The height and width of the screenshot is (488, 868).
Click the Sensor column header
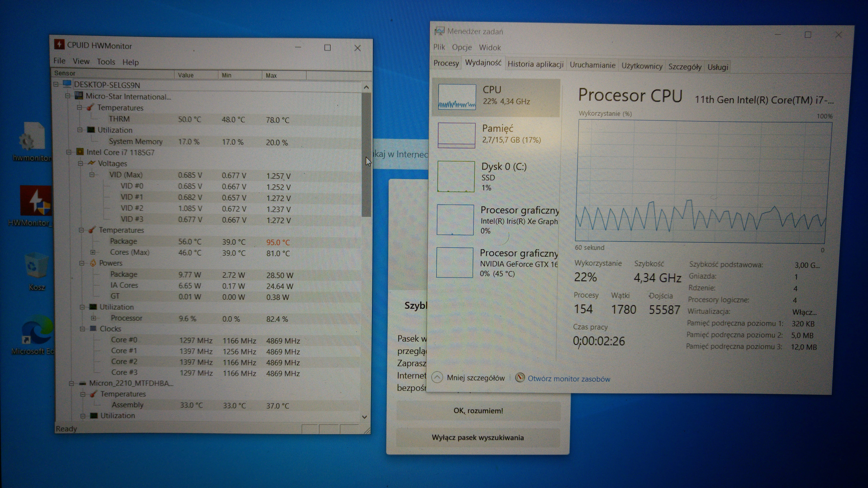click(113, 73)
